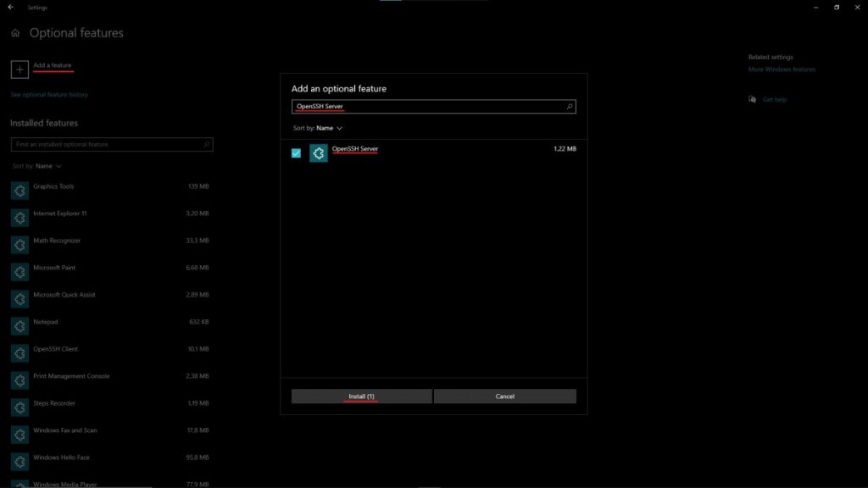Screen dimensions: 868x488
Task: Cancel the Add an optional feature dialog
Action: click(x=504, y=396)
